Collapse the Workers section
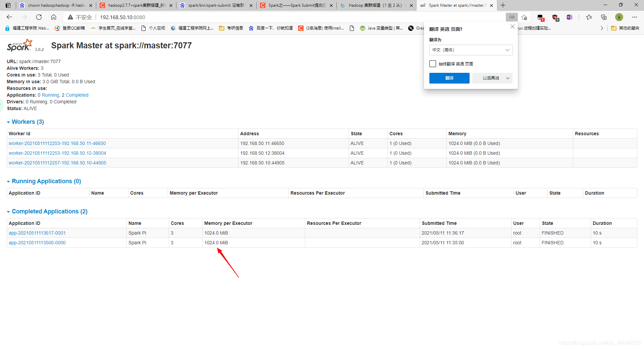The width and height of the screenshot is (644, 349). click(x=25, y=122)
